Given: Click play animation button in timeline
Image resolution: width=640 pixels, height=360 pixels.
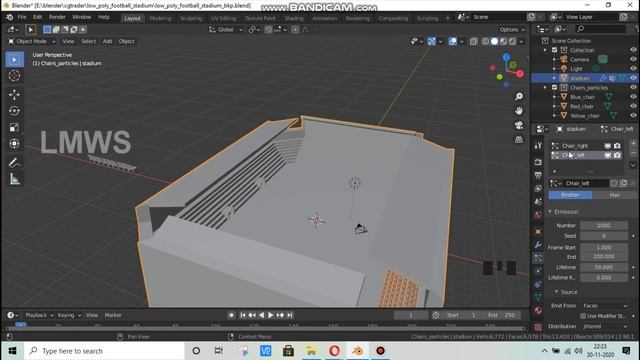Looking at the screenshot, I should tap(270, 315).
